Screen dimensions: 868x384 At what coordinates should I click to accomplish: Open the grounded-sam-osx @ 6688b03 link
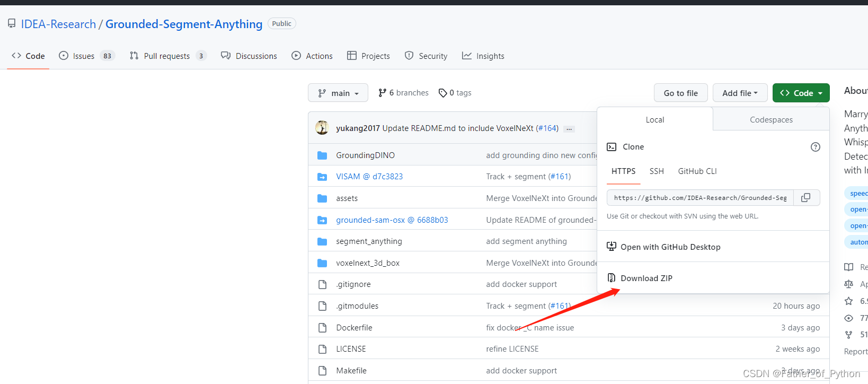[392, 220]
